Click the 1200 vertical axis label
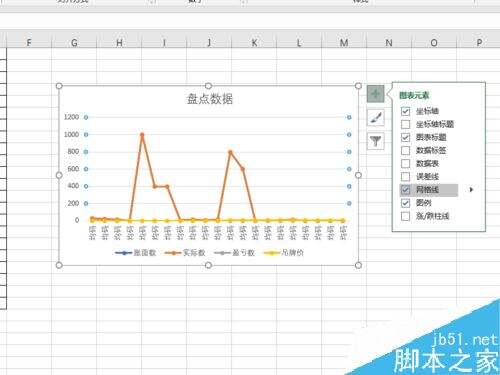Image resolution: width=500 pixels, height=375 pixels. pos(71,117)
